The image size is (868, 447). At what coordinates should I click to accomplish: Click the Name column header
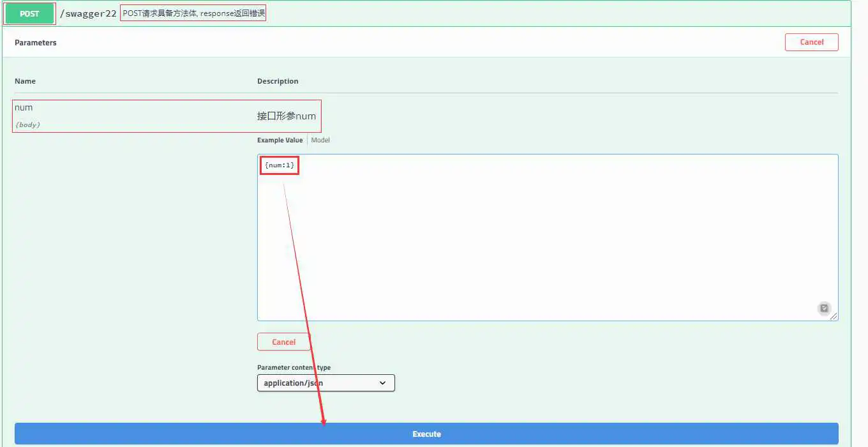pos(26,81)
